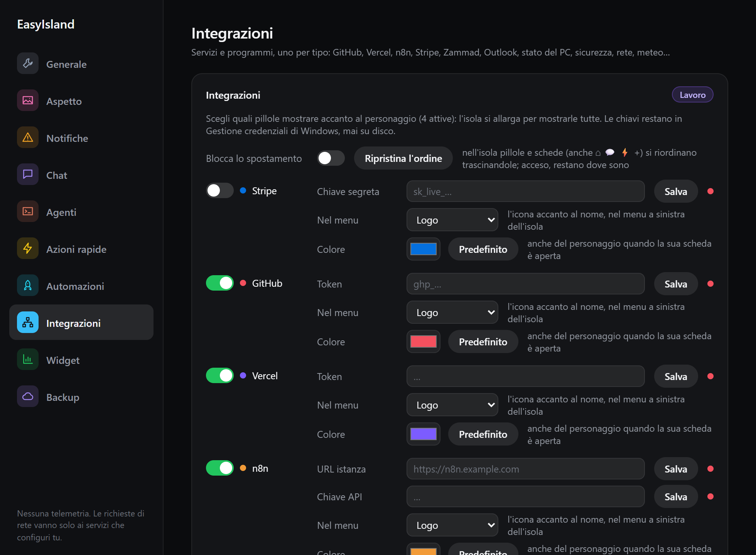
Task: Click the Notifiche warning triangle icon
Action: point(28,137)
